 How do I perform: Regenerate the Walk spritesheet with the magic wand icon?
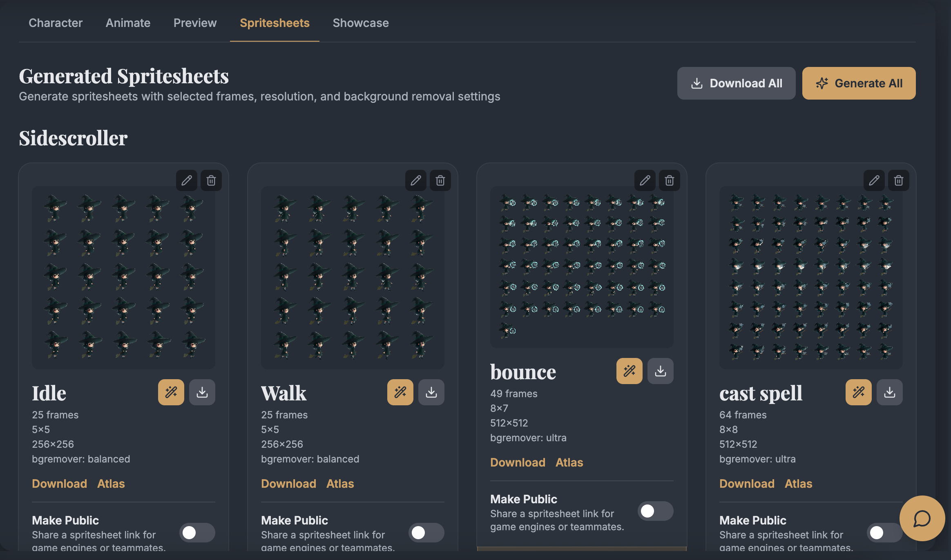[x=400, y=392]
